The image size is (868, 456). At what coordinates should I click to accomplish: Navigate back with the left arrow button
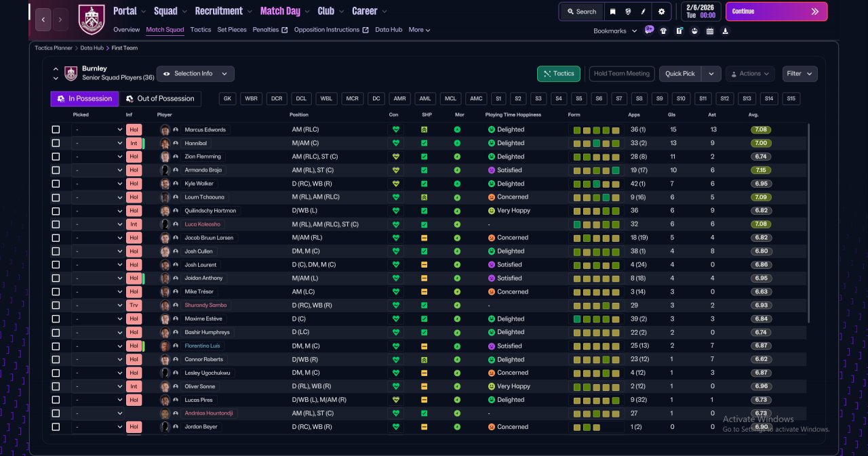[43, 20]
